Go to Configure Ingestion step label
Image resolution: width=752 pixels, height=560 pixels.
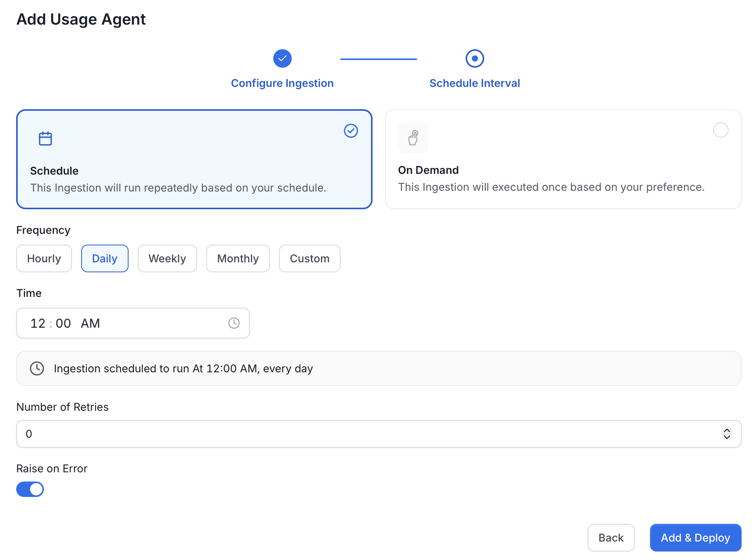point(282,83)
